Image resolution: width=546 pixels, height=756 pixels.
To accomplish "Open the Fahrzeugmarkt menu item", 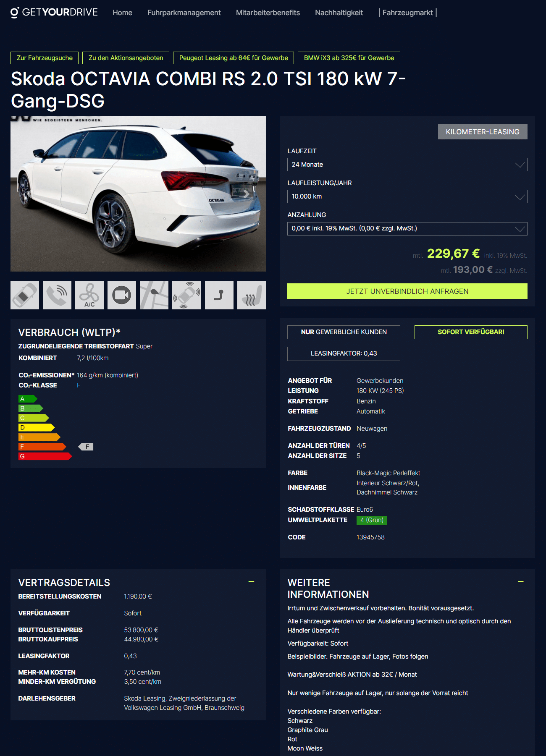I will click(x=407, y=13).
